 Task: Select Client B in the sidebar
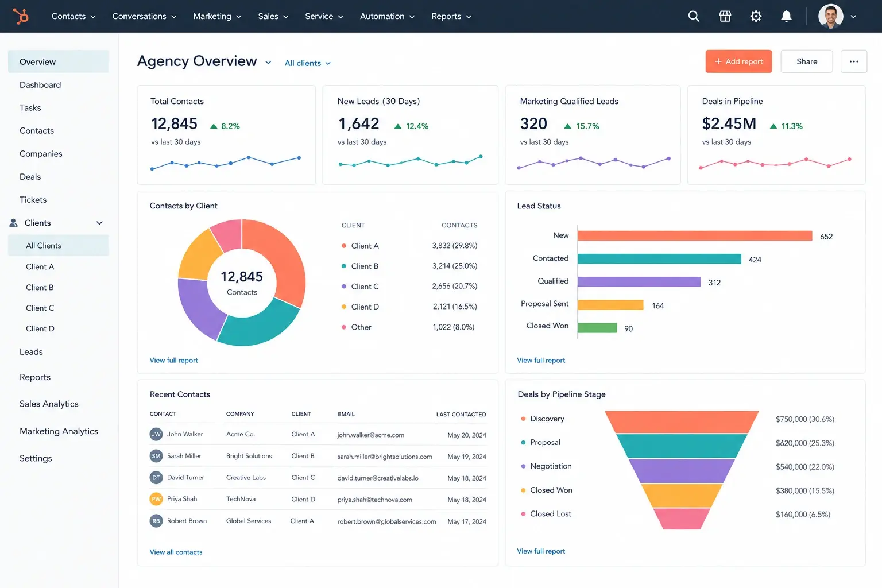40,288
